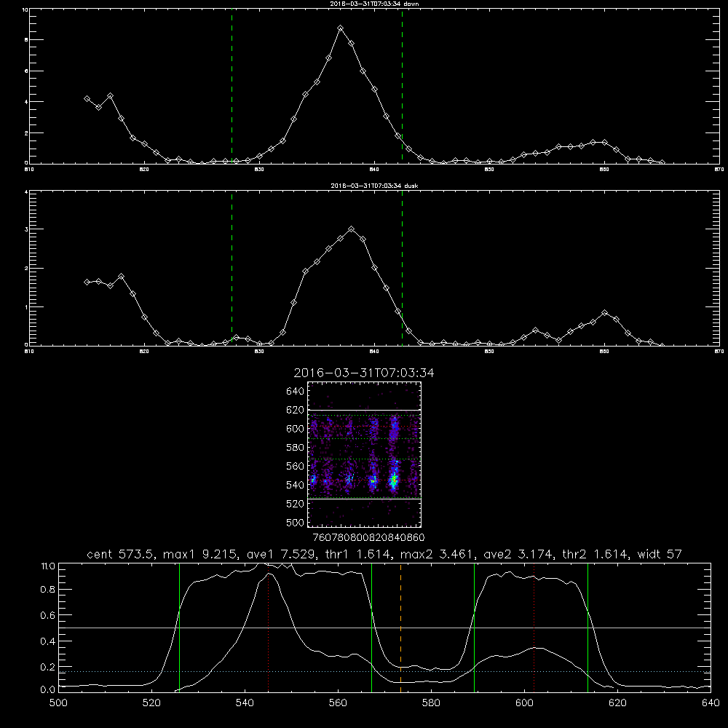
Task: Click x-axis label 560 of the bottom plot
Action: (338, 703)
